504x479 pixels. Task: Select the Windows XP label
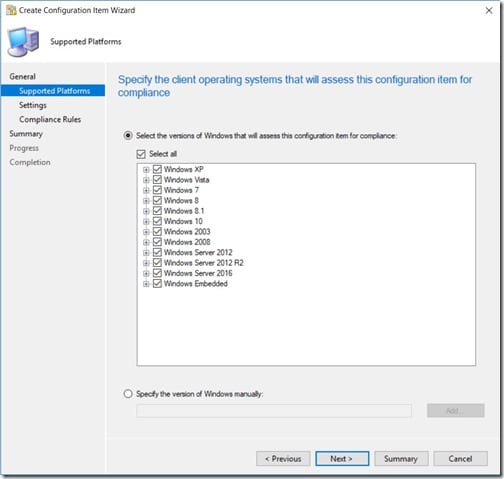point(183,169)
